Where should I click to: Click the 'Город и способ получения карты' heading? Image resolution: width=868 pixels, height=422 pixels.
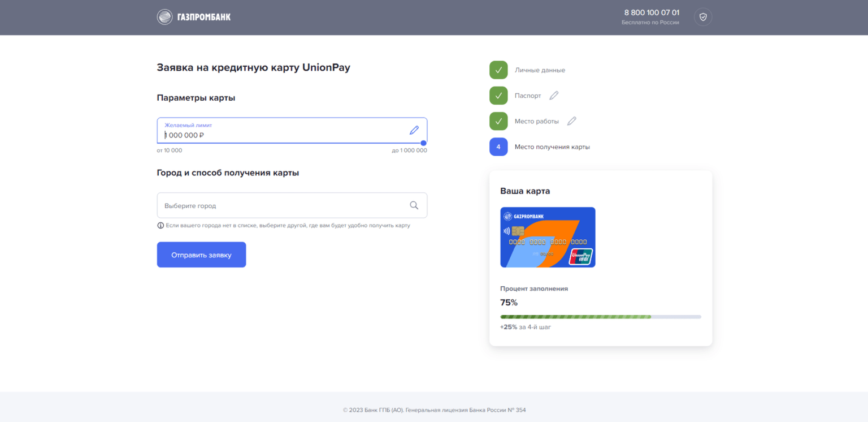click(x=228, y=173)
